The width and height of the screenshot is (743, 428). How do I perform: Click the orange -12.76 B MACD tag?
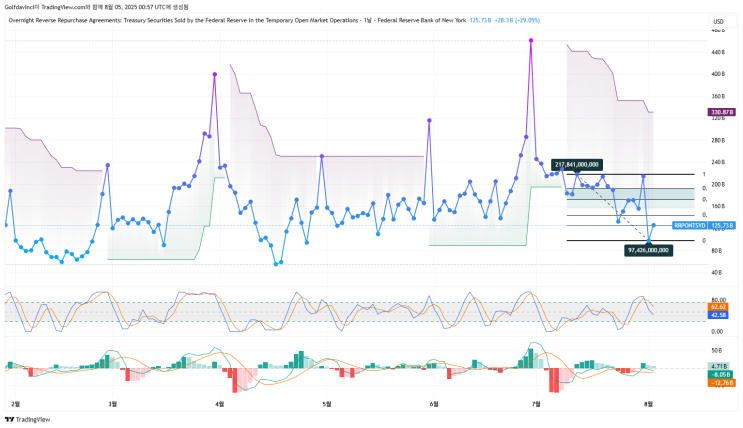[x=721, y=382]
